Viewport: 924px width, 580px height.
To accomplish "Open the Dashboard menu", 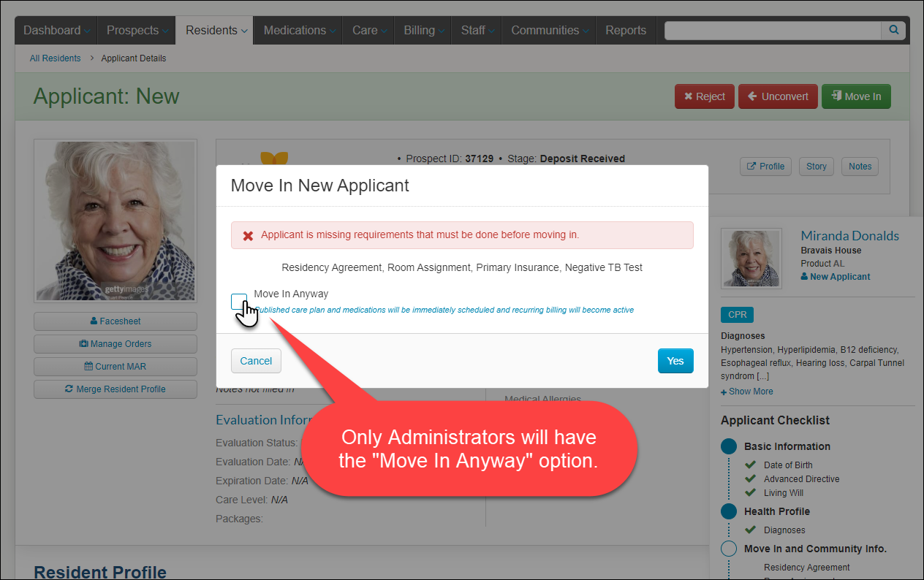I will coord(56,31).
